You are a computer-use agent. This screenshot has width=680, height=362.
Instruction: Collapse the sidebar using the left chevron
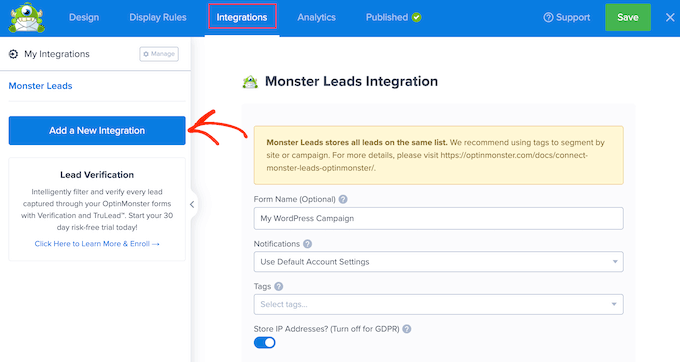pyautogui.click(x=192, y=204)
